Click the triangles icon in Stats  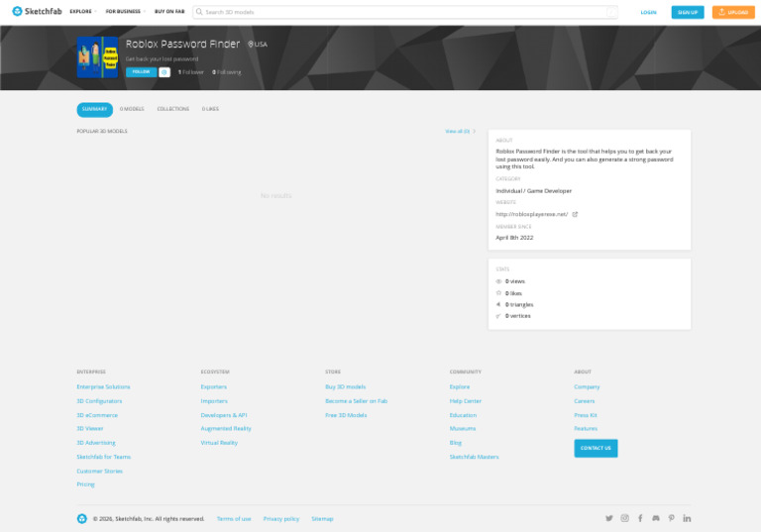(498, 304)
